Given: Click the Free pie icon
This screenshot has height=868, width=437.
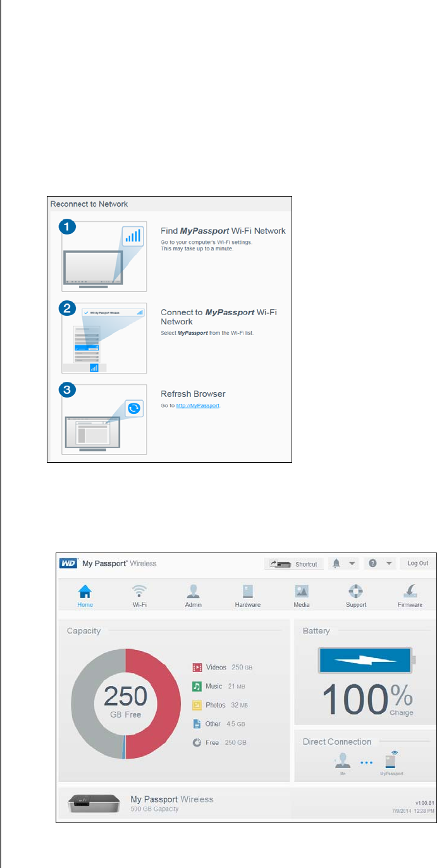Looking at the screenshot, I should 197,742.
